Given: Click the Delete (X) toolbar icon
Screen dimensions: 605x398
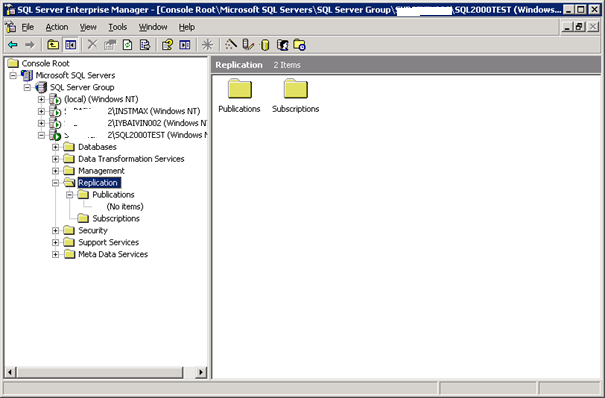Looking at the screenshot, I should click(93, 45).
